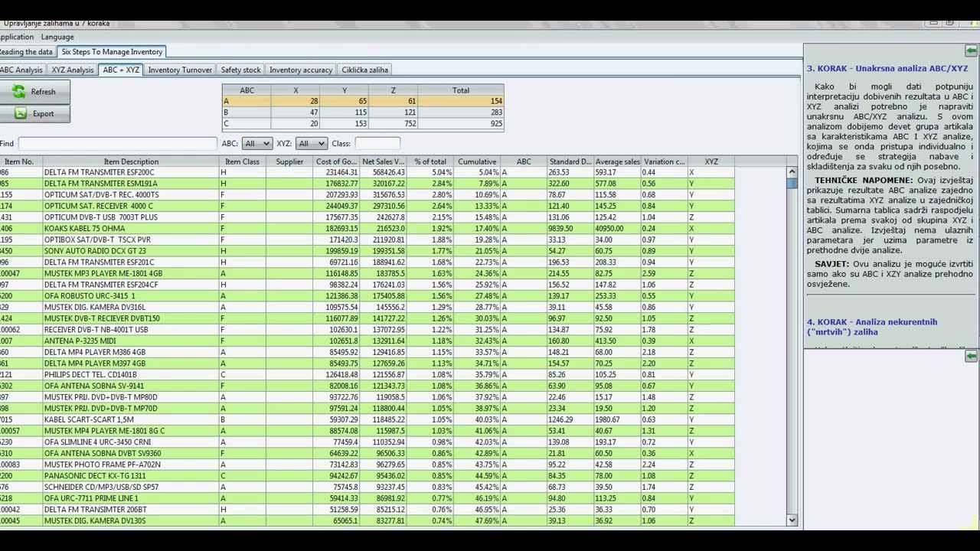Screen dimensions: 980x551
Task: Select row MUSTEK DIG. KAMERA DV130S
Action: [x=367, y=520]
